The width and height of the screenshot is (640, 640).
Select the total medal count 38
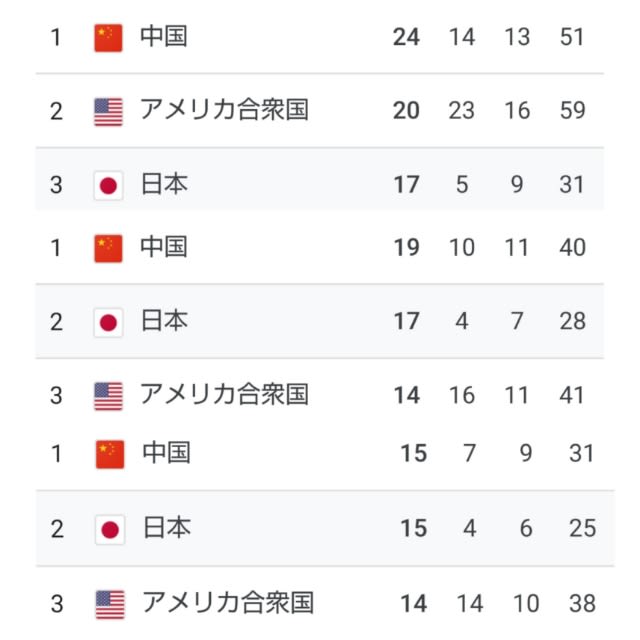click(x=582, y=603)
